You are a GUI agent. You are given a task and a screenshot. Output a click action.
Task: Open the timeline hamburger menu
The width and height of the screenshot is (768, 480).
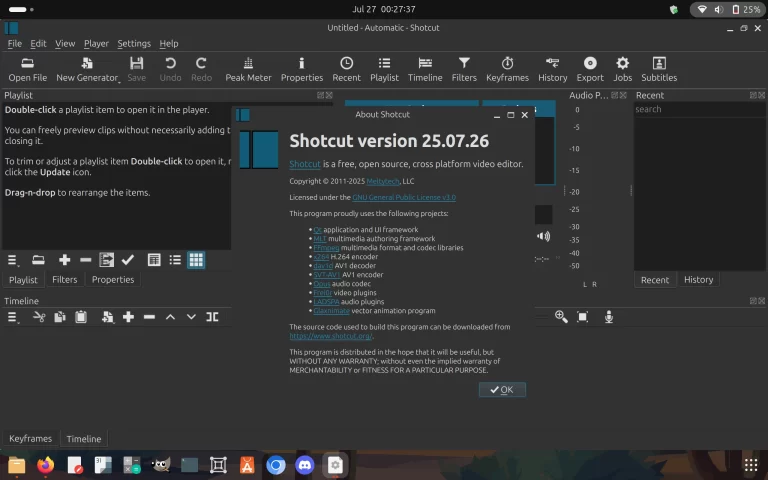[13, 317]
